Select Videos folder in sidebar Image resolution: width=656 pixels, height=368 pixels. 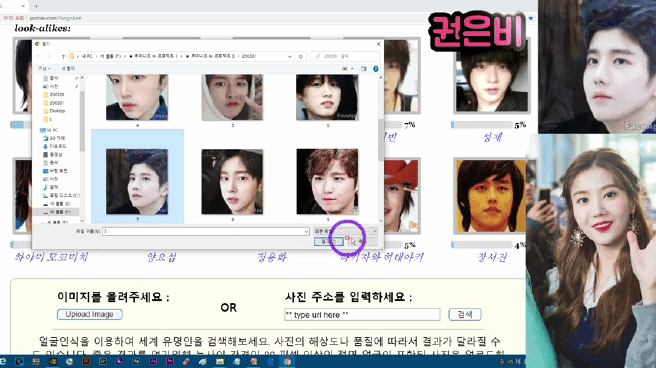[x=53, y=154]
